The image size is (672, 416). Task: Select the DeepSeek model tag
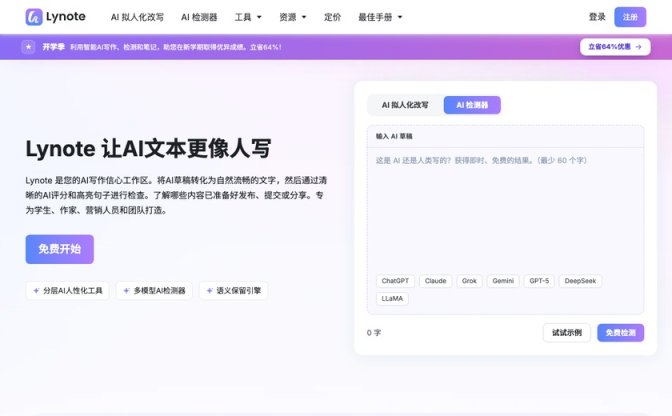pyautogui.click(x=580, y=281)
